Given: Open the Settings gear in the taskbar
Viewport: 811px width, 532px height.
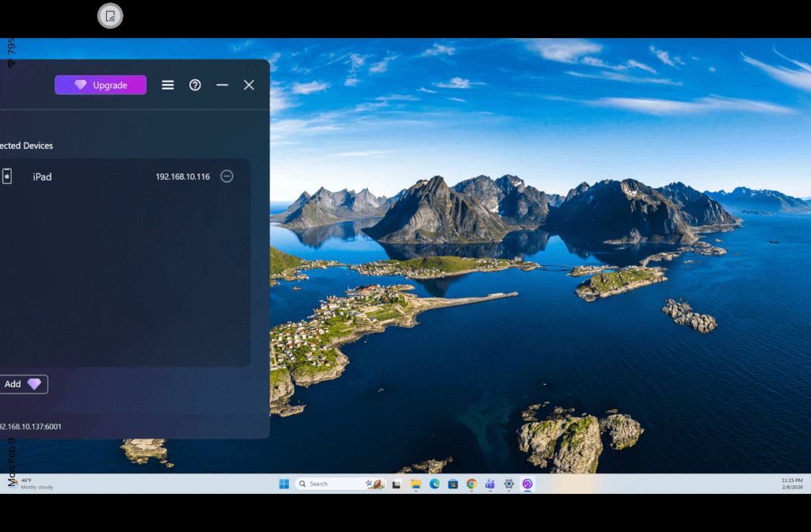Looking at the screenshot, I should 508,484.
